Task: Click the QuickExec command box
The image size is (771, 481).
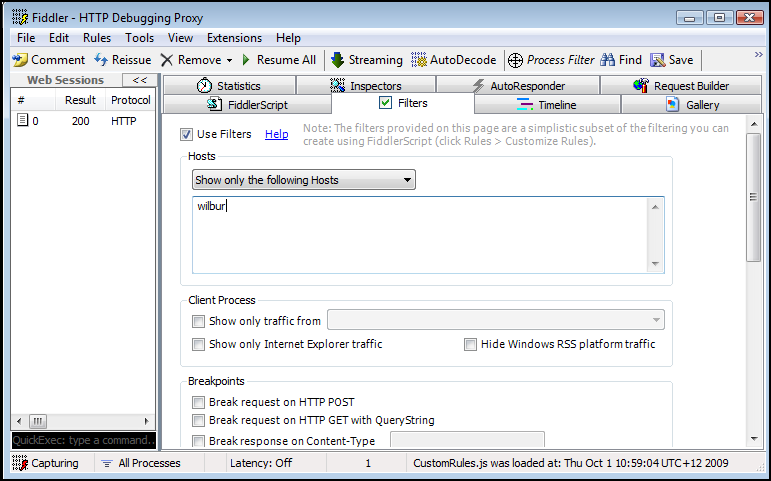Action: 84,440
